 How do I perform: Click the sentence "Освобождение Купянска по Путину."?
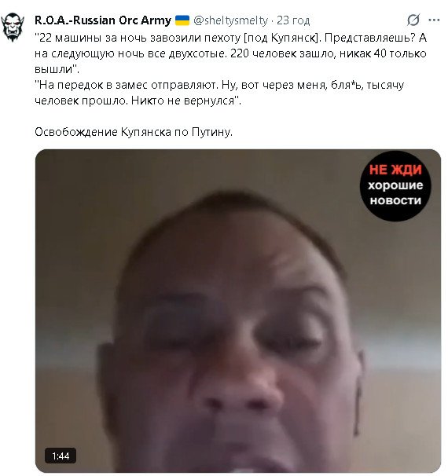tap(134, 132)
